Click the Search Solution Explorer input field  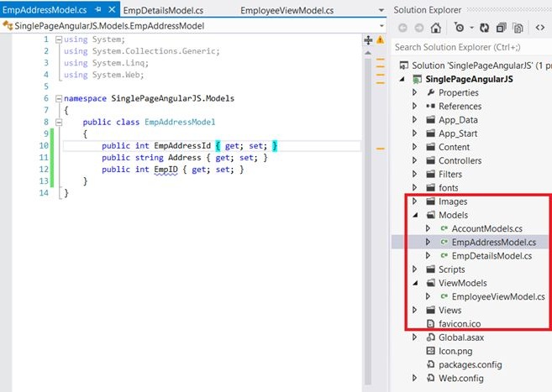point(471,47)
